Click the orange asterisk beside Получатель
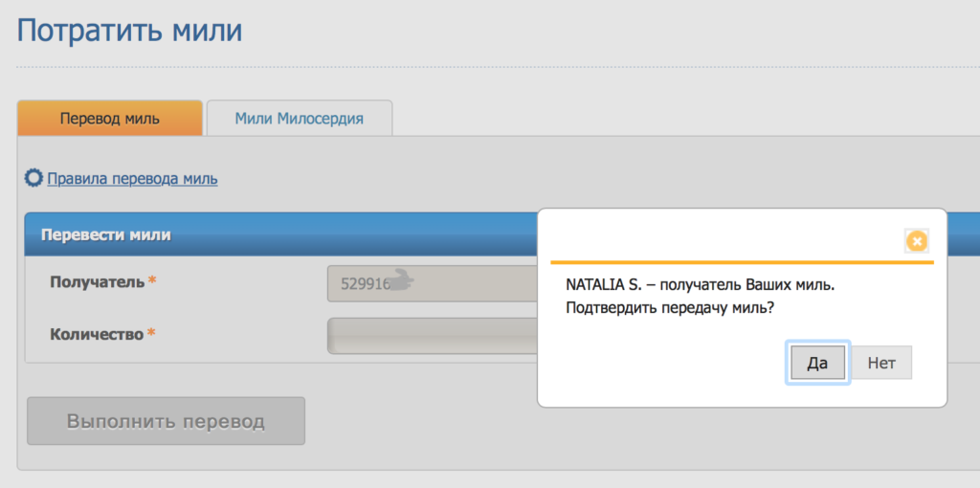 point(152,280)
